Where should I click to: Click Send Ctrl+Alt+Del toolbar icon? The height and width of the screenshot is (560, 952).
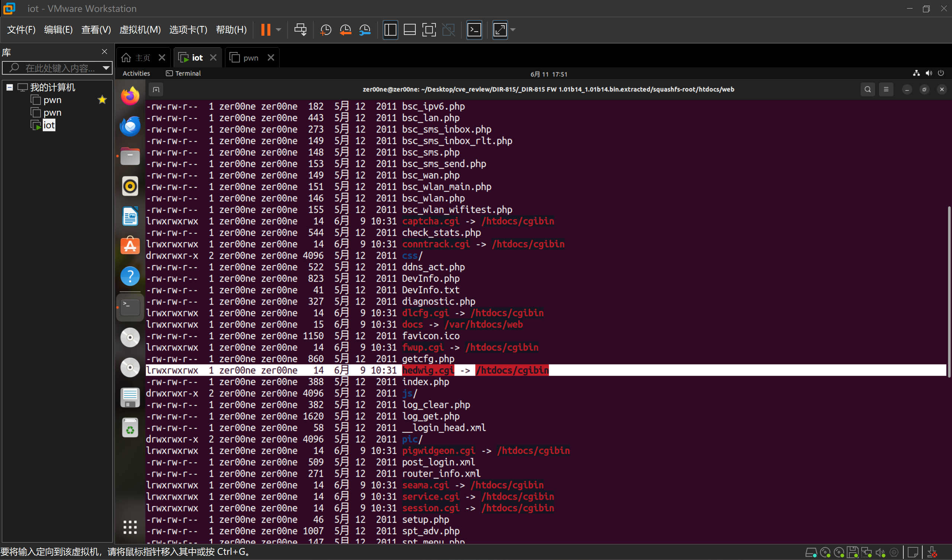300,29
